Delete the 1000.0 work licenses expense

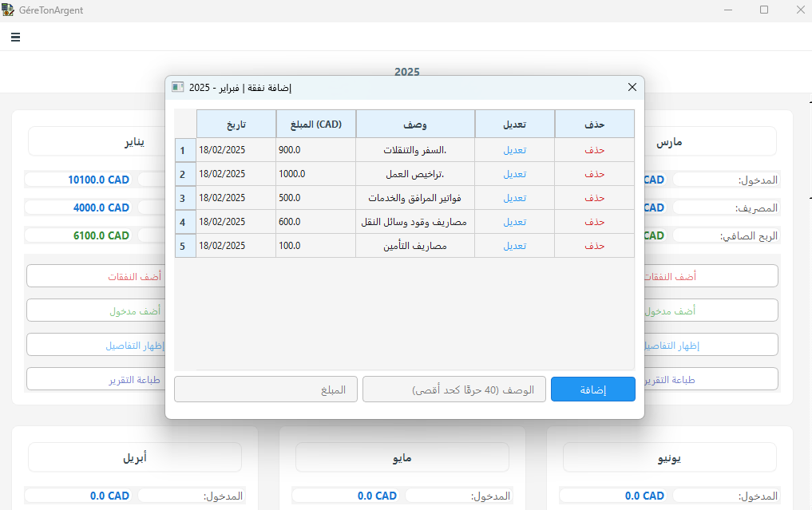click(595, 174)
